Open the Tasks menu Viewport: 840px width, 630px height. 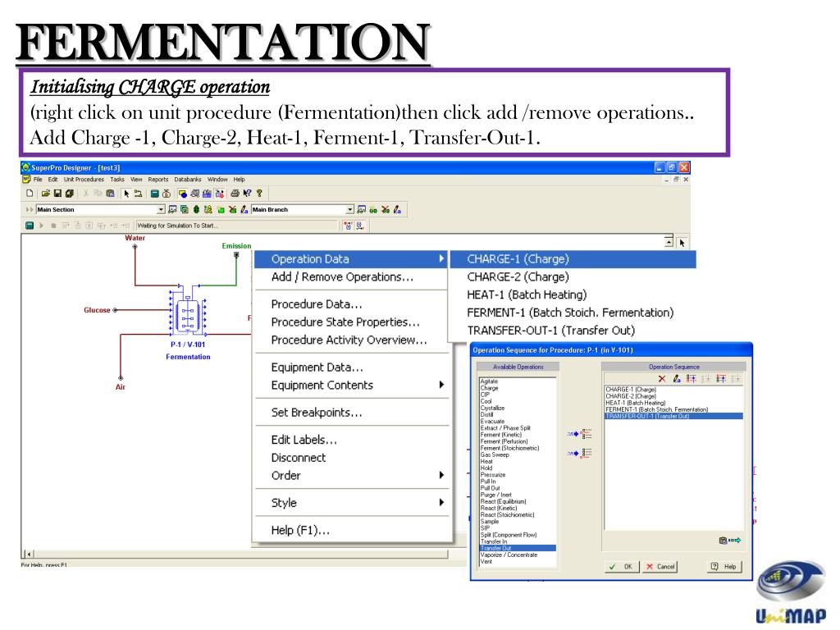[117, 180]
